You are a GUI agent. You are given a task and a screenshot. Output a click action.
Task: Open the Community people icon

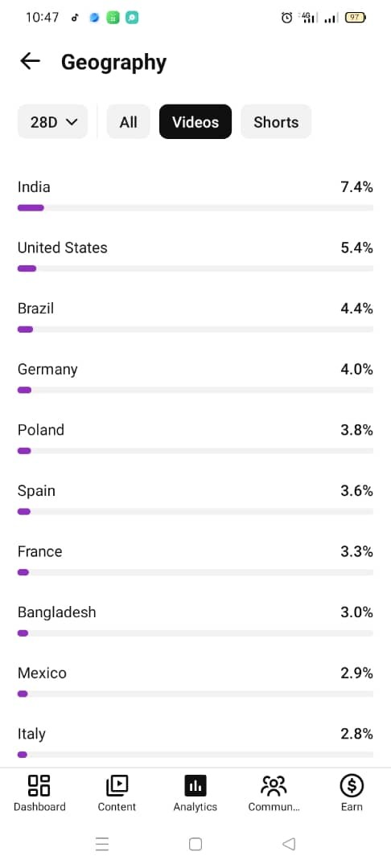click(274, 785)
